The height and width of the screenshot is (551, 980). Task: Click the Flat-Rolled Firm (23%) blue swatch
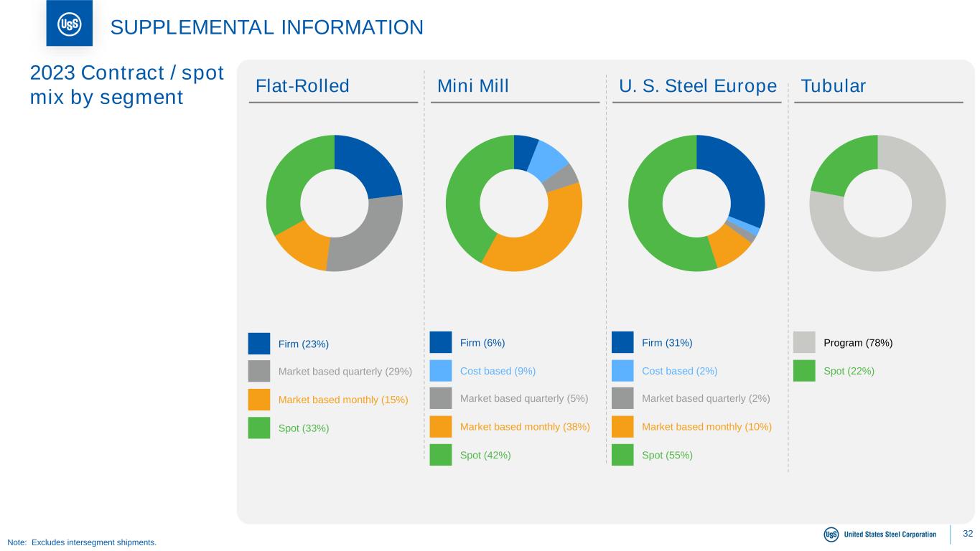[259, 344]
